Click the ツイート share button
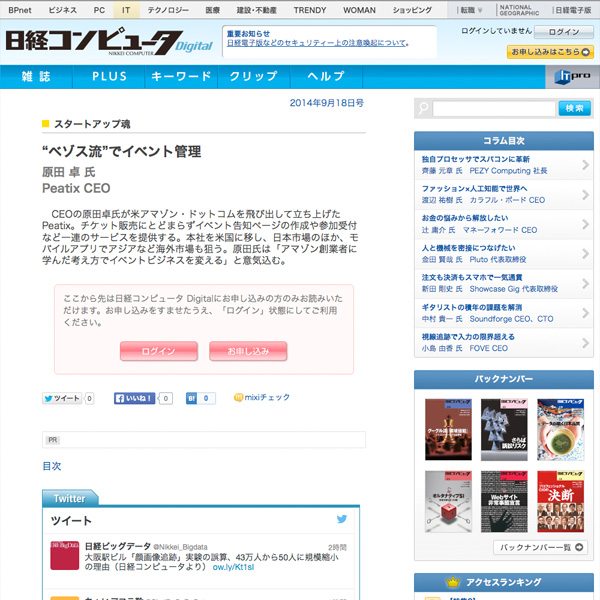This screenshot has height=600, width=600. pyautogui.click(x=62, y=398)
